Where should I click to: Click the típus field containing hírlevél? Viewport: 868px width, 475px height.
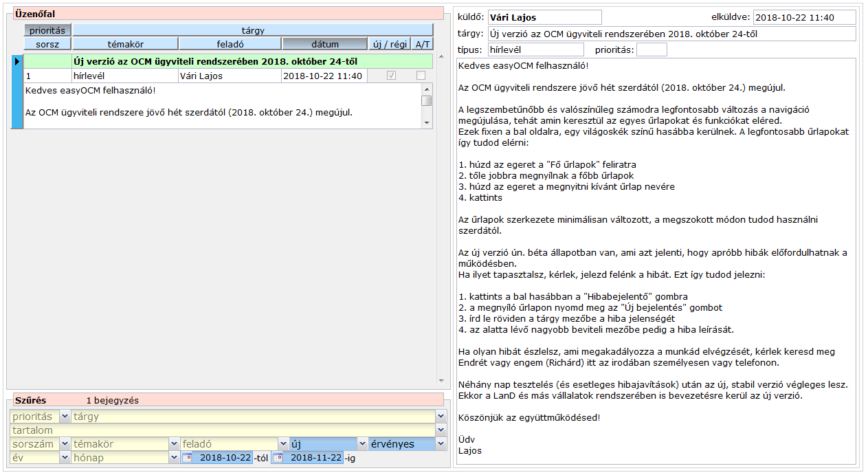click(535, 49)
